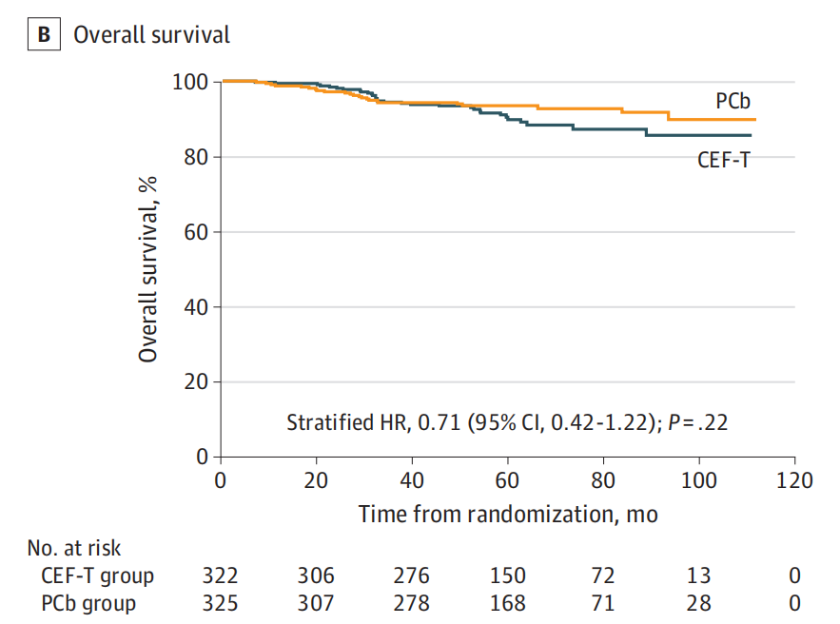Click the dark teal CEF-T survival curve

coord(609,128)
